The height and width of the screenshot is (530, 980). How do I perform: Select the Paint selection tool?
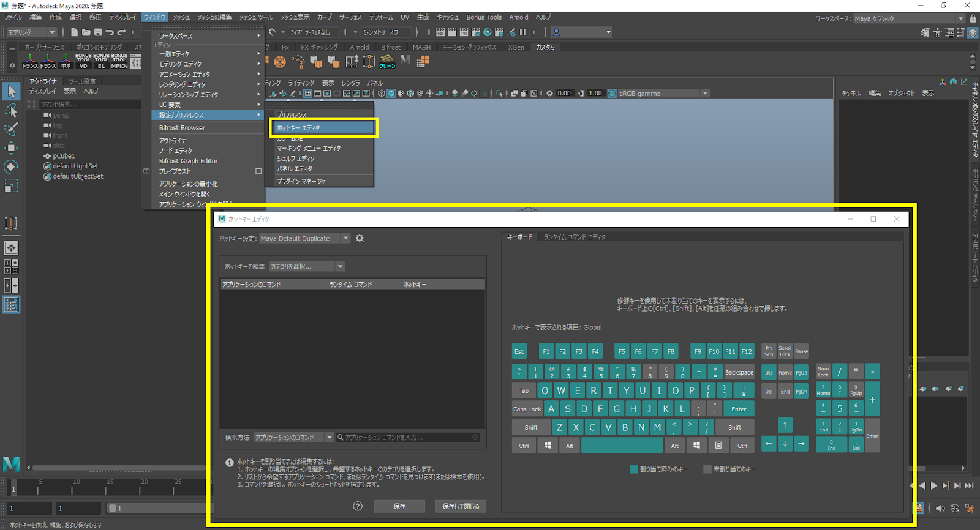[11, 129]
